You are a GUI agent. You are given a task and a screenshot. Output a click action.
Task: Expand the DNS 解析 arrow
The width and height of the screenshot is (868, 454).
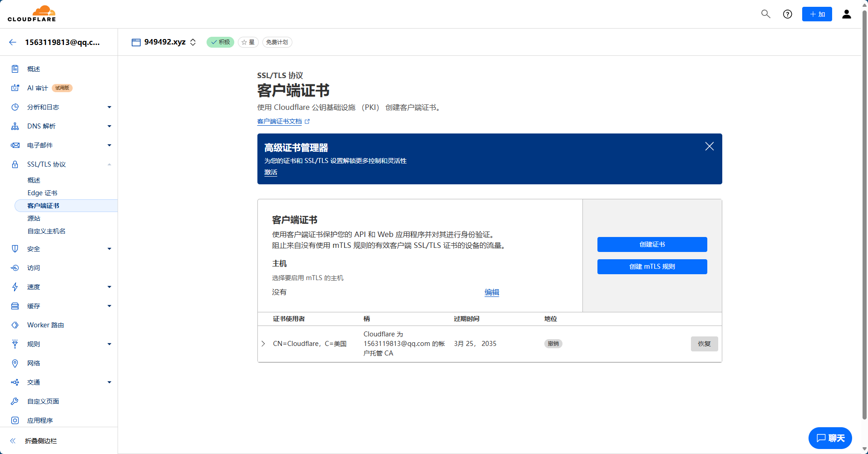coord(109,126)
